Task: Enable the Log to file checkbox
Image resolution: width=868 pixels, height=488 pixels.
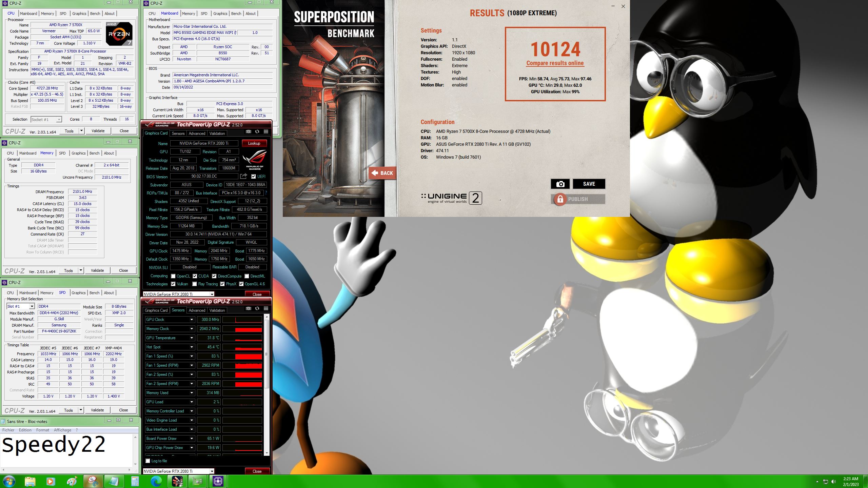Action: pyautogui.click(x=148, y=461)
